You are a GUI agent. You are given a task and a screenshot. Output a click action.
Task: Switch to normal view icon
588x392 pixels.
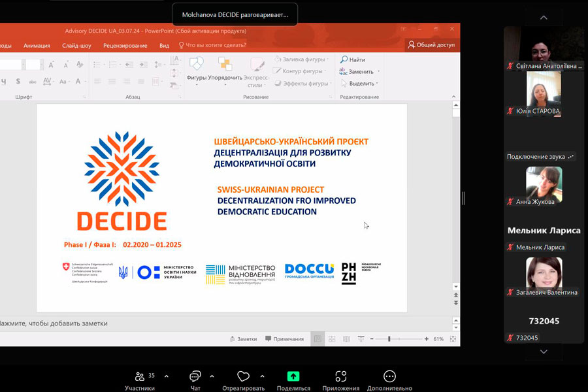pyautogui.click(x=318, y=338)
